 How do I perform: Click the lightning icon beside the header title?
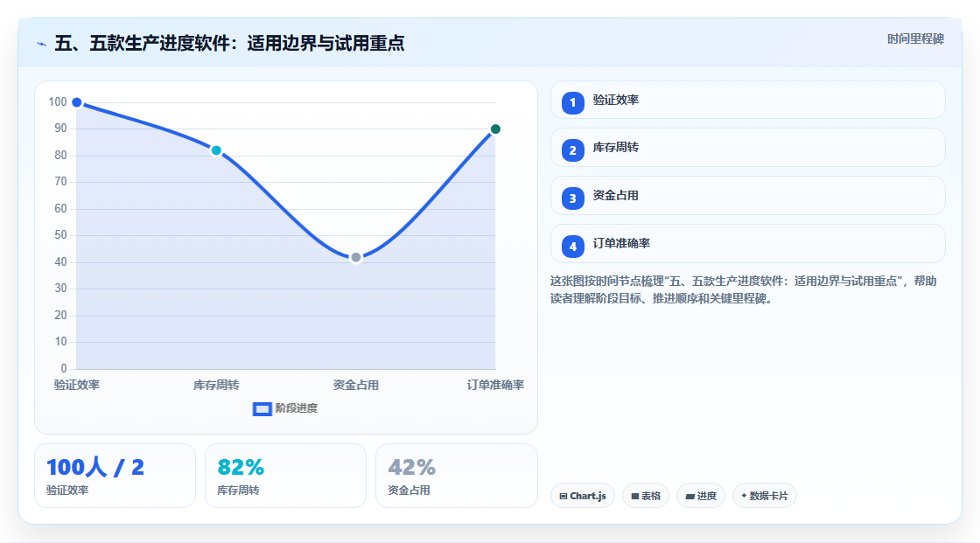click(x=42, y=44)
